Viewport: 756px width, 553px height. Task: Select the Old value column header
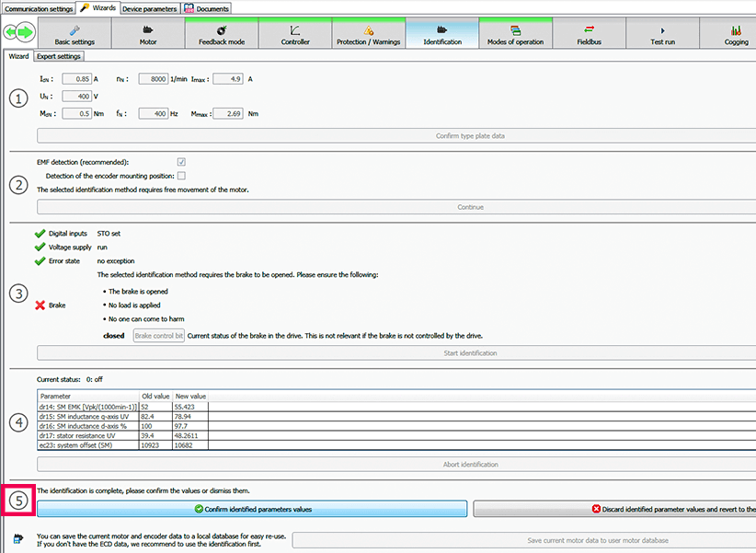click(x=155, y=397)
